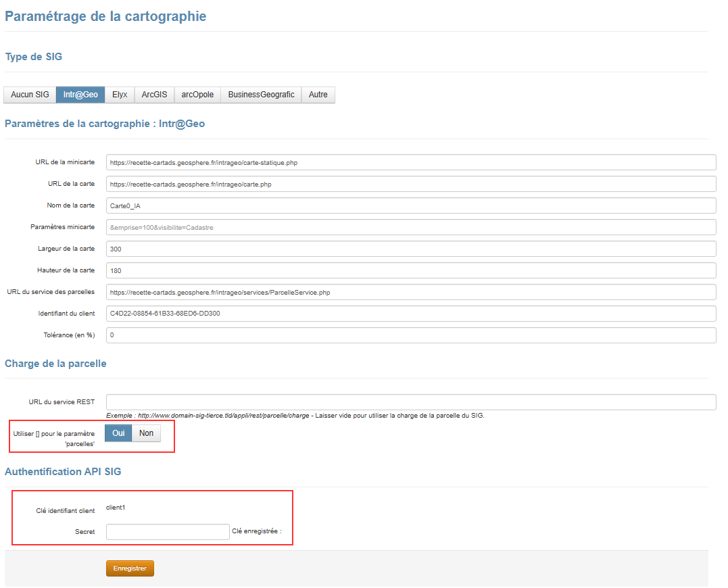
Task: Click the Identifiant du client field
Action: click(410, 314)
